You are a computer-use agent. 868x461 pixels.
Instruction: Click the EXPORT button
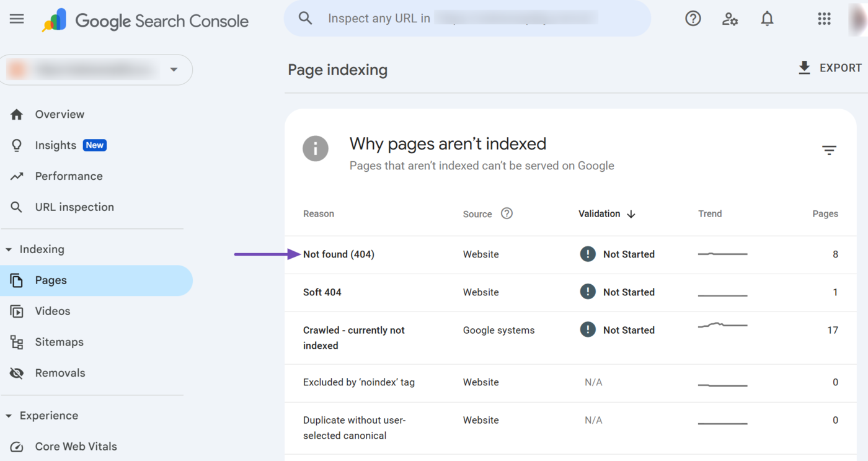pyautogui.click(x=830, y=68)
